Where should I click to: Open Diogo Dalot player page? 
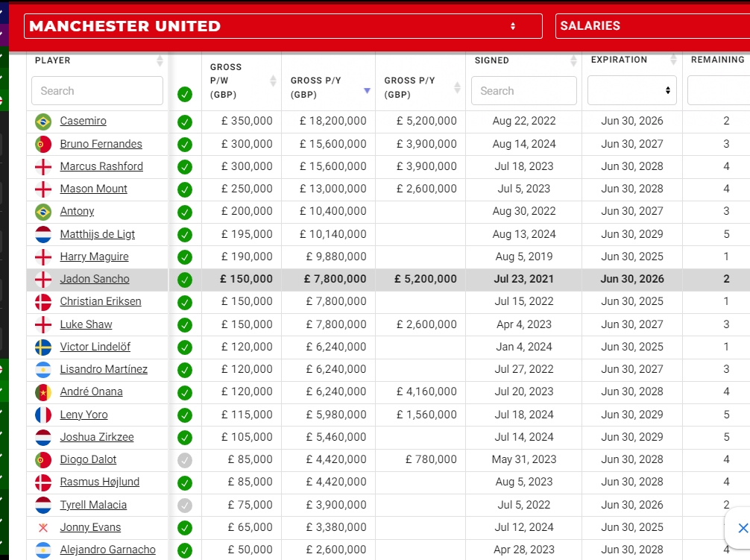click(88, 460)
